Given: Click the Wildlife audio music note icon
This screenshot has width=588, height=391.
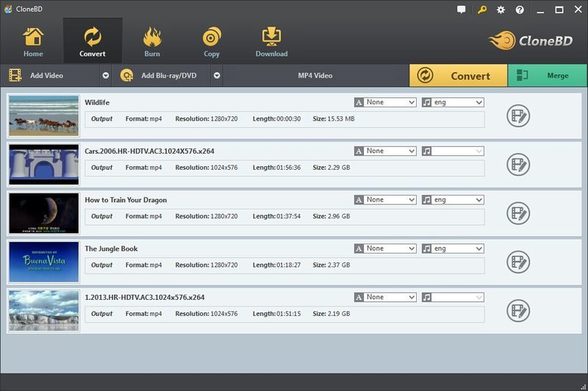Looking at the screenshot, I should click(426, 102).
